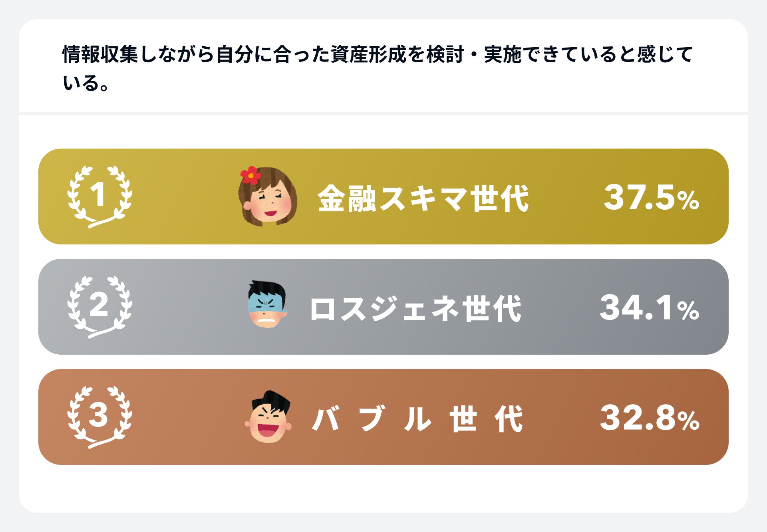The height and width of the screenshot is (532, 767).
Task: Click the first-place laurel wreath badge
Action: coord(99,197)
